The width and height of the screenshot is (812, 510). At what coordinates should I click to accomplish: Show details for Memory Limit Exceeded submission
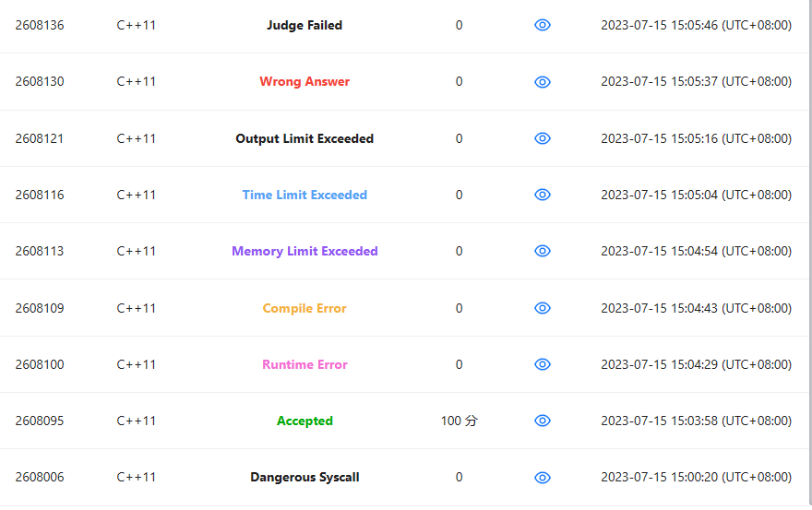543,251
